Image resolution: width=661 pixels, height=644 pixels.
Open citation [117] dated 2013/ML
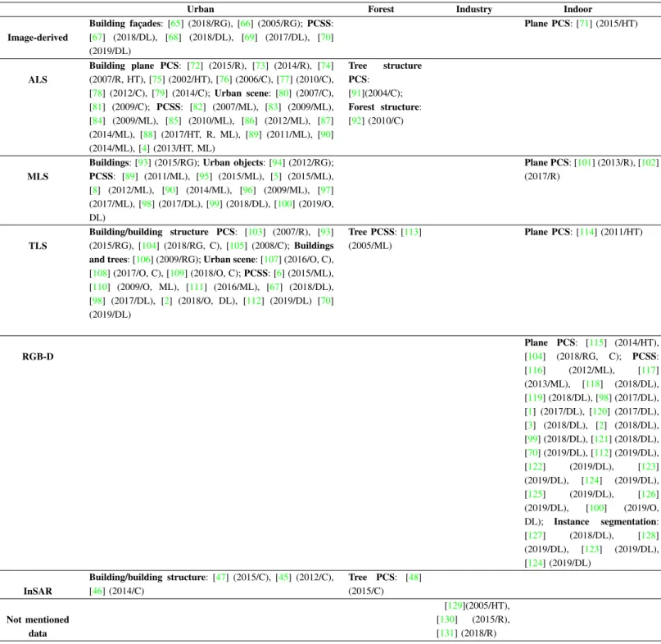click(x=649, y=370)
